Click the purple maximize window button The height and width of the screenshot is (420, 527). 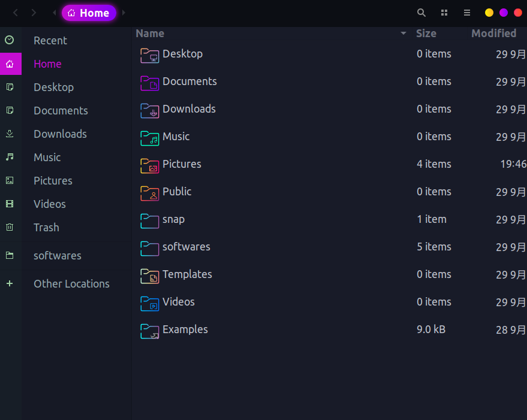pos(504,13)
